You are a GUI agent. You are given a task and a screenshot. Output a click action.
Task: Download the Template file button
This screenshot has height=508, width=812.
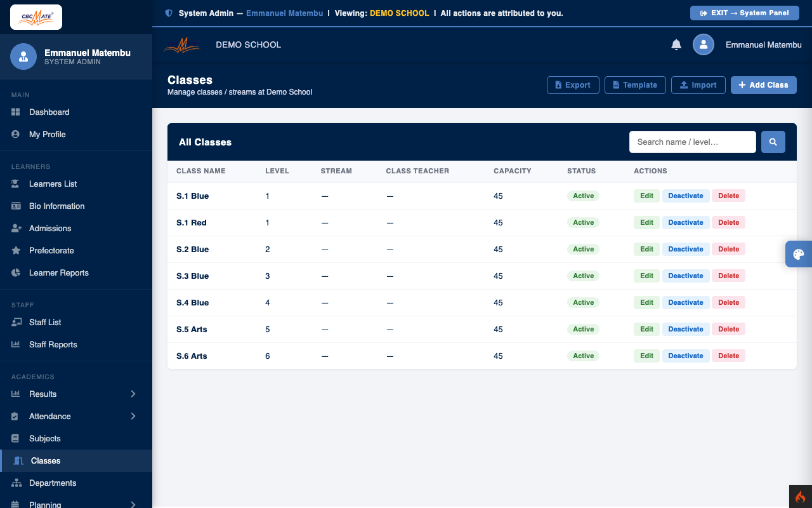pyautogui.click(x=635, y=85)
